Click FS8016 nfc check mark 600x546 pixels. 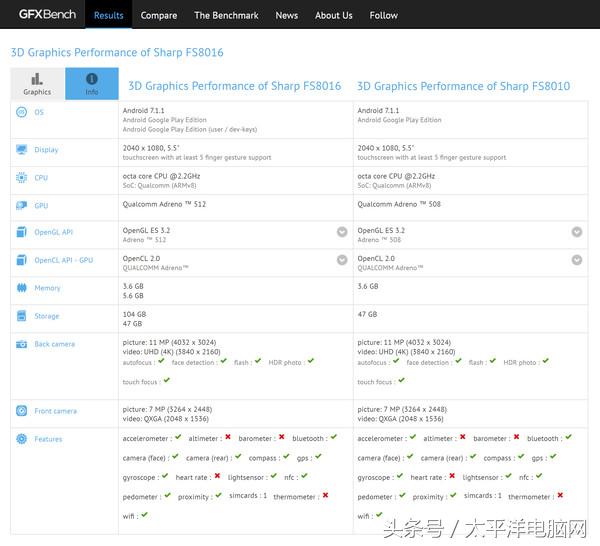pos(304,476)
